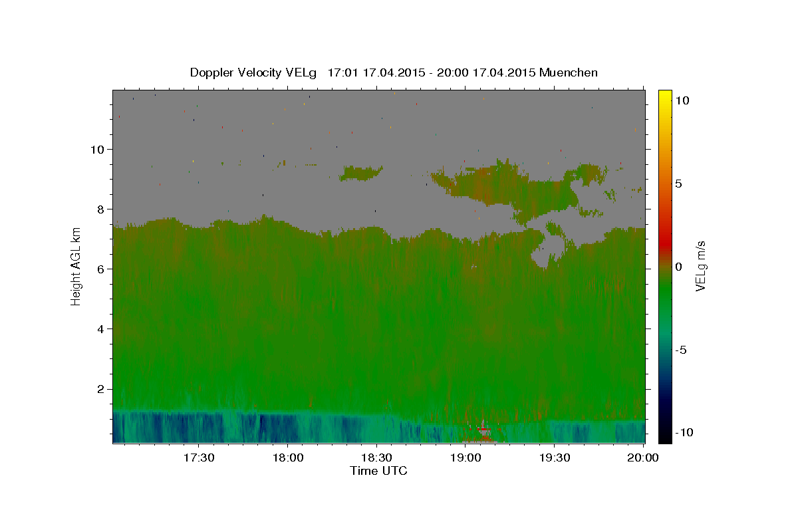The image size is (798, 532).
Task: Click the height axis label 6
Action: 101,269
